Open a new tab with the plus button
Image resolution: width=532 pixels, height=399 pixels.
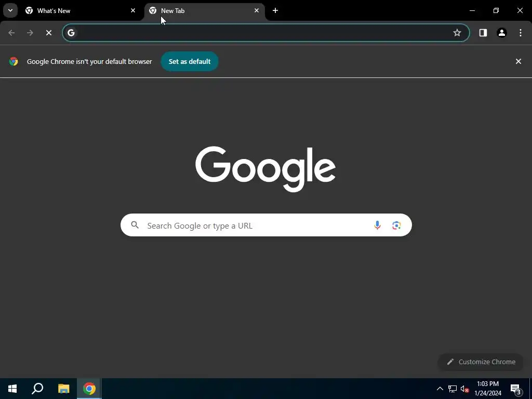275,10
